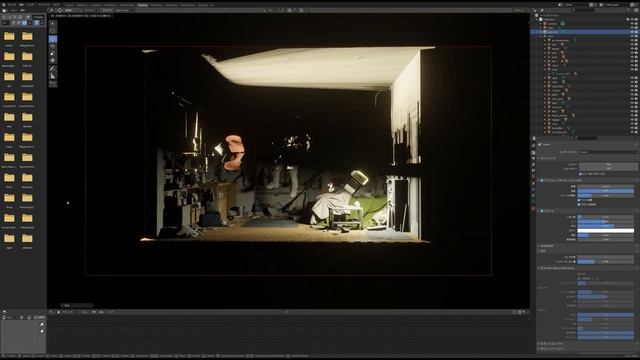The width and height of the screenshot is (640, 360).
Task: Toggle eye visibility of Camera row
Action: [x=632, y=24]
